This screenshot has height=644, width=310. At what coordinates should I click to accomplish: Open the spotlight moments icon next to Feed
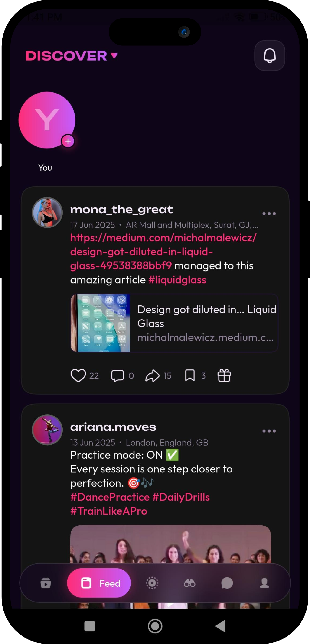(152, 583)
